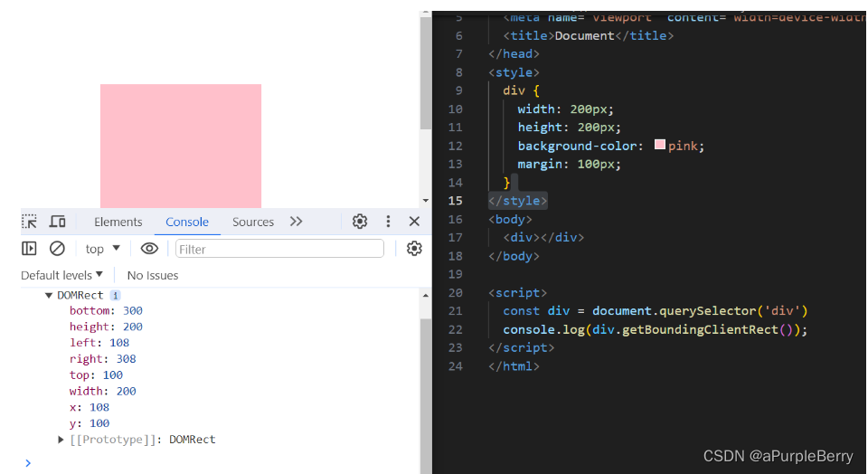
Task: Select the width: 200 property
Action: tap(103, 391)
